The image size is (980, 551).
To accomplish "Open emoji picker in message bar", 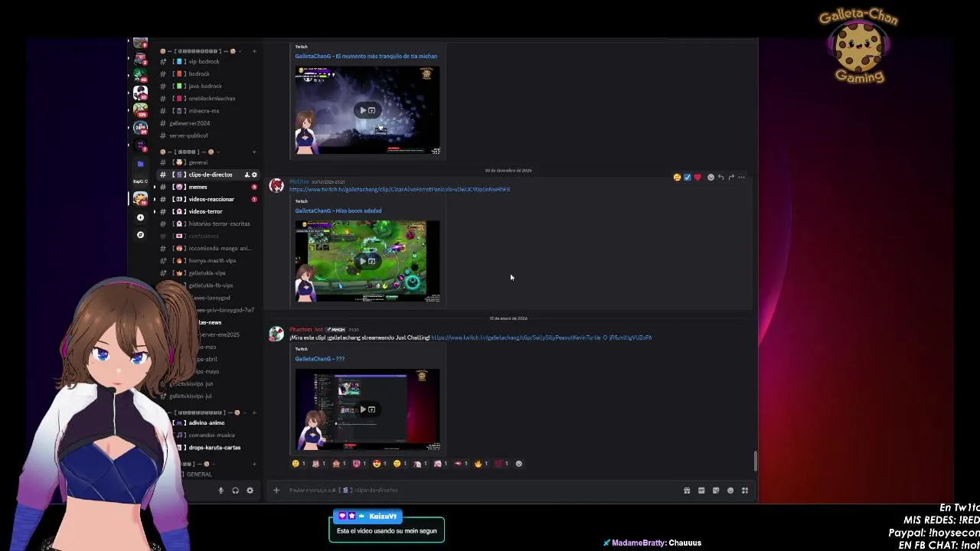I will tap(730, 491).
